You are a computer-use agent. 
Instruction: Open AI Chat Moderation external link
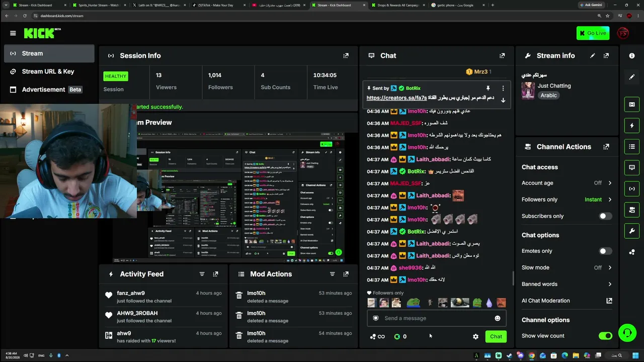[x=609, y=301]
